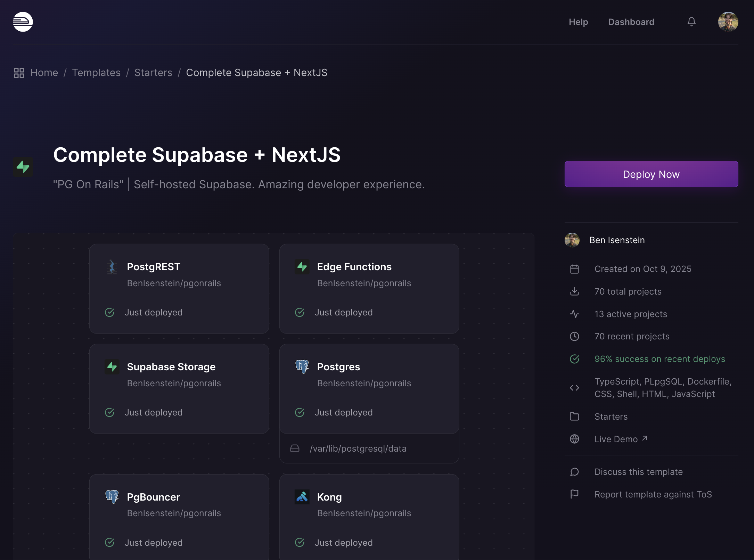Open the Dashboard page
Image resolution: width=754 pixels, height=560 pixels.
631,22
